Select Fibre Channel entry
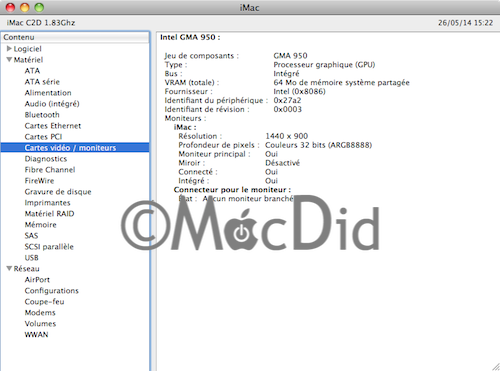Viewport: 500px width, 371px height. (x=50, y=170)
